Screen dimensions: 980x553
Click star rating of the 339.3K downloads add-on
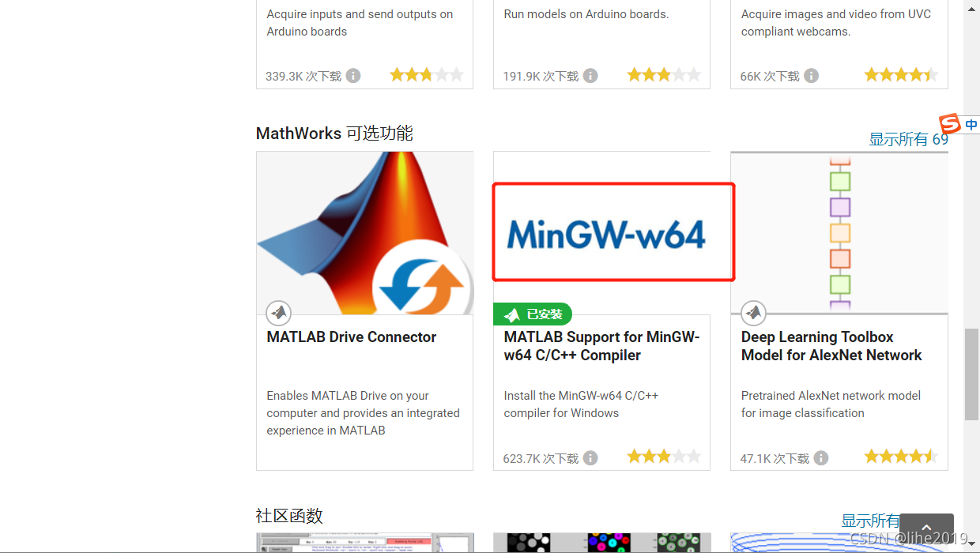[426, 75]
